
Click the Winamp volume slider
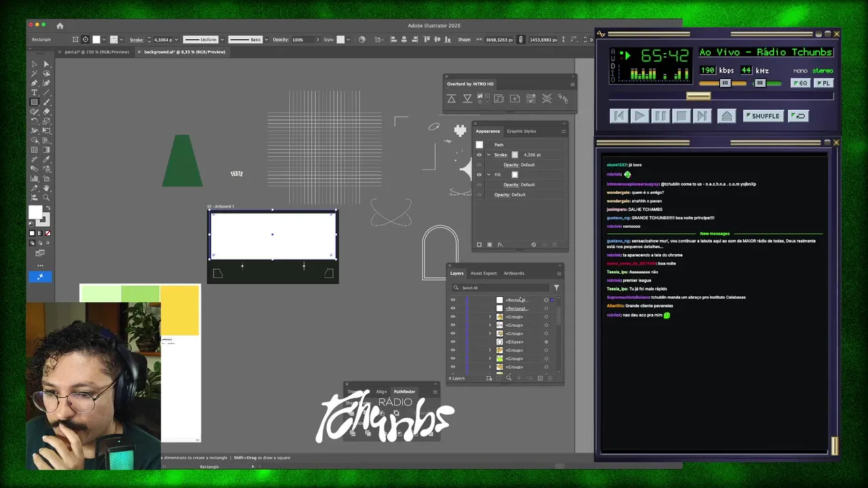(x=723, y=83)
